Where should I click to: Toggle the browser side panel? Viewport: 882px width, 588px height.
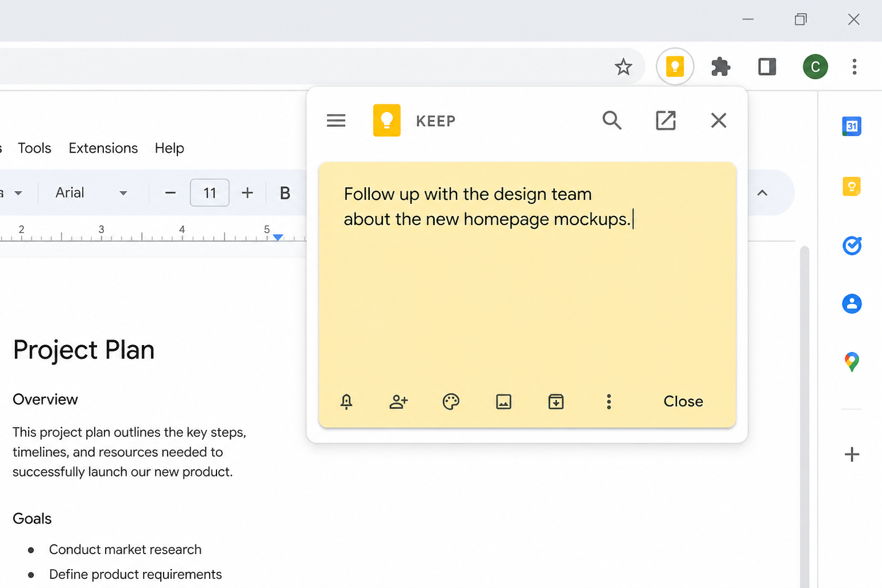(x=767, y=67)
